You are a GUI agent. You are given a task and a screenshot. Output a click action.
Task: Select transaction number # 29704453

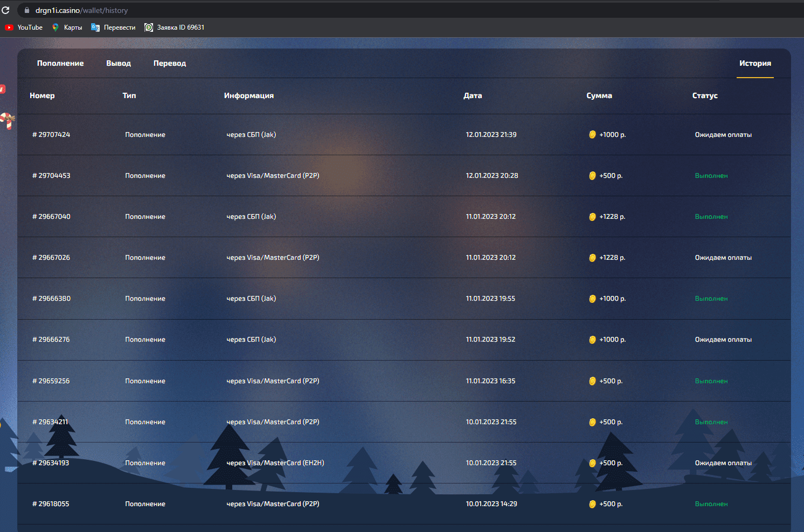click(51, 176)
